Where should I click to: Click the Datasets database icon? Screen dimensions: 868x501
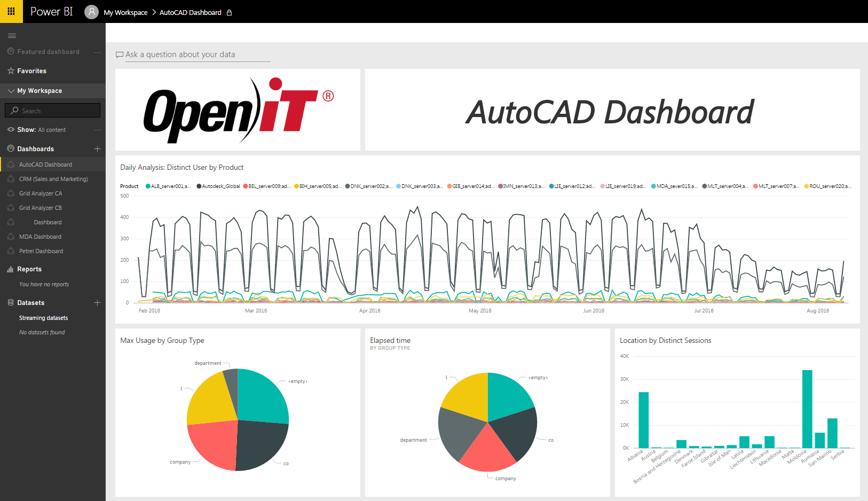click(x=11, y=302)
